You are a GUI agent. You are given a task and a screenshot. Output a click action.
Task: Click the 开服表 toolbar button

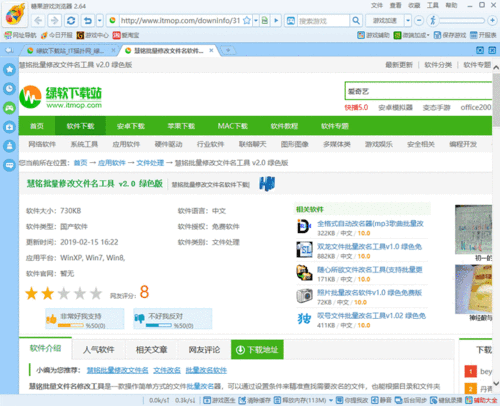pos(483,35)
